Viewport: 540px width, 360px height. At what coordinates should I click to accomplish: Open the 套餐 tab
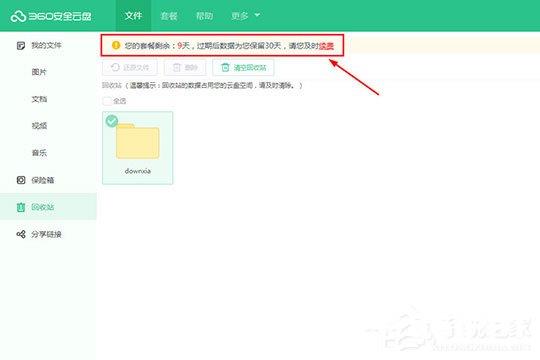[x=169, y=16]
